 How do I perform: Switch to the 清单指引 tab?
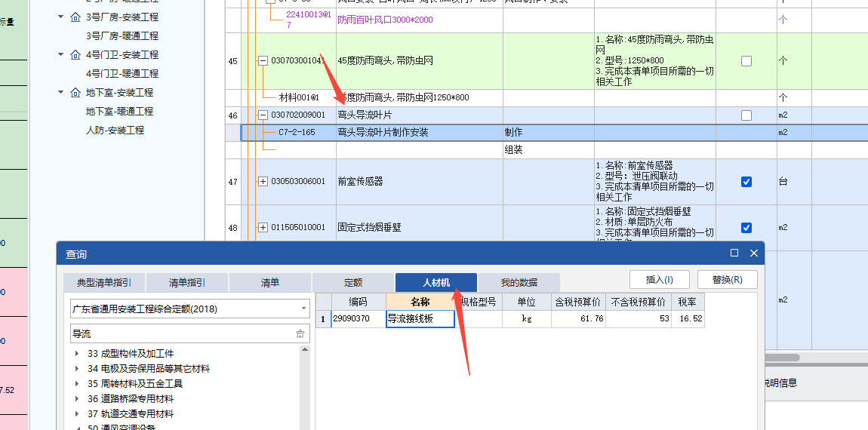(187, 283)
